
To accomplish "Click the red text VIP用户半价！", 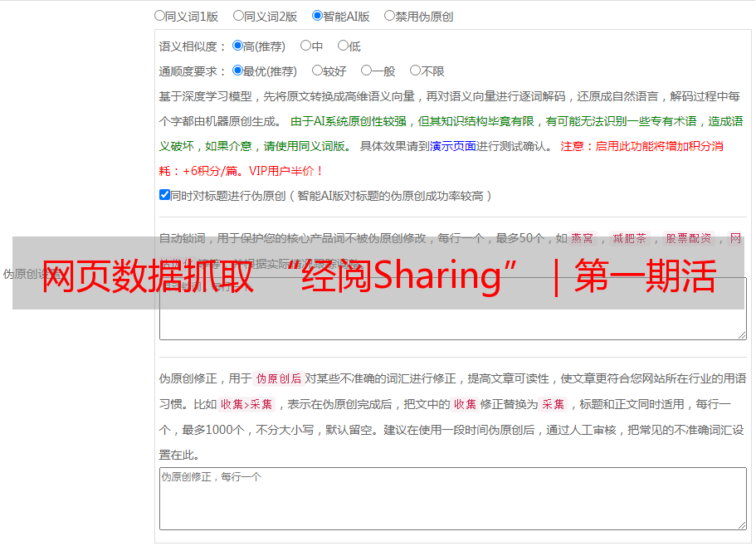I will click(x=286, y=171).
